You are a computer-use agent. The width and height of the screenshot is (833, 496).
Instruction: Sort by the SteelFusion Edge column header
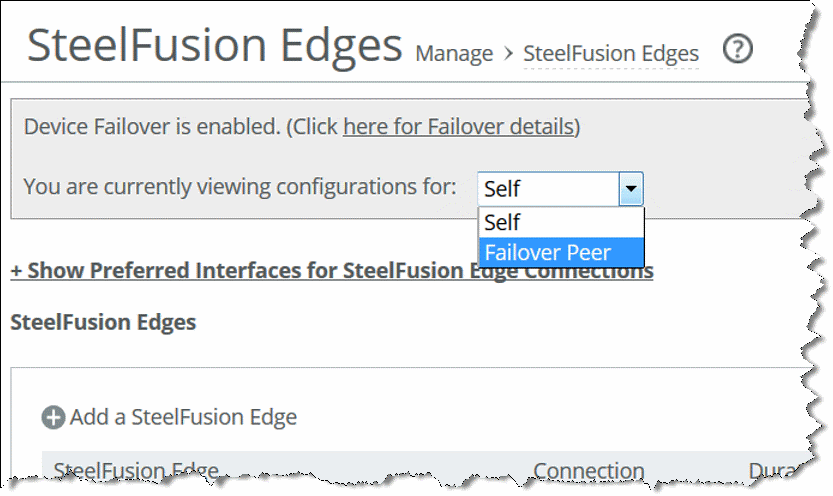coord(136,471)
